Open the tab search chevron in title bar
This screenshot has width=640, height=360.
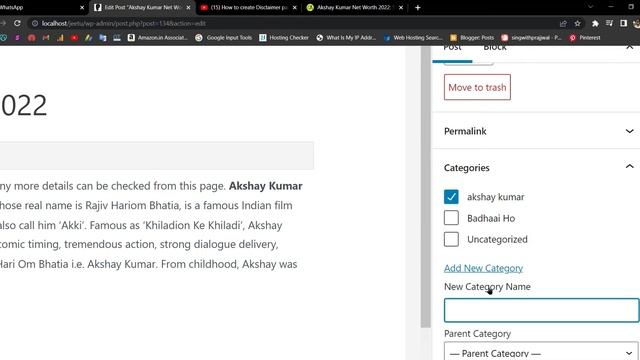tap(590, 7)
